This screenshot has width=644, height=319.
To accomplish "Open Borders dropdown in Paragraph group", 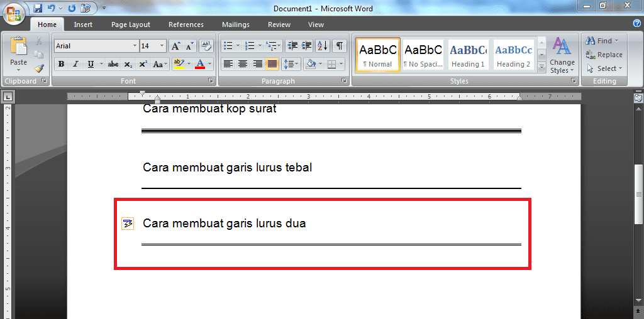I will (x=341, y=64).
